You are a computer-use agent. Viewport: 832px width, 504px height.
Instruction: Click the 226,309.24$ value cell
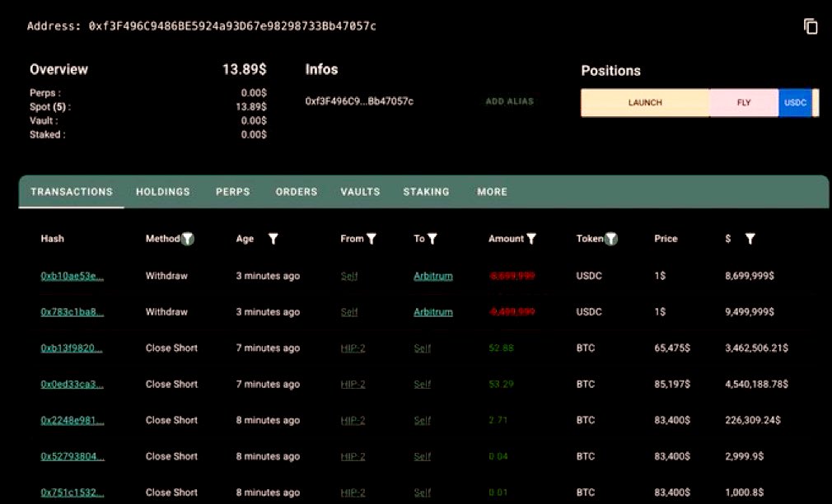click(753, 420)
